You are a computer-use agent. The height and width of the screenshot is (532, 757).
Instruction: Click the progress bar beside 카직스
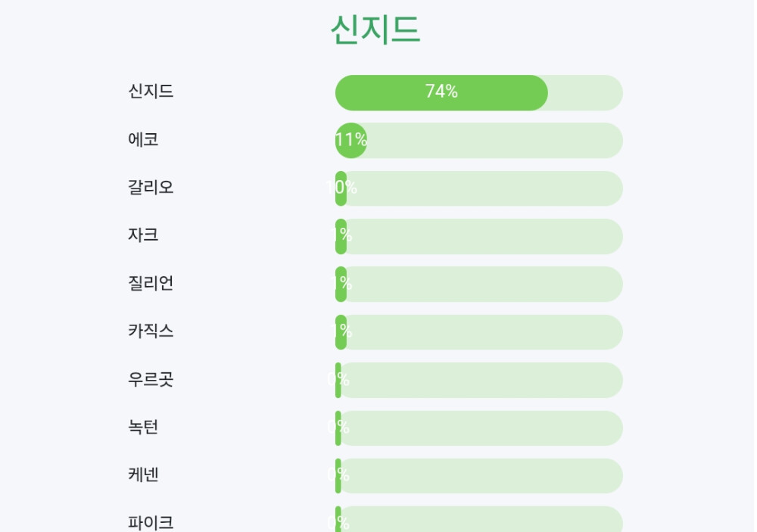(x=478, y=332)
